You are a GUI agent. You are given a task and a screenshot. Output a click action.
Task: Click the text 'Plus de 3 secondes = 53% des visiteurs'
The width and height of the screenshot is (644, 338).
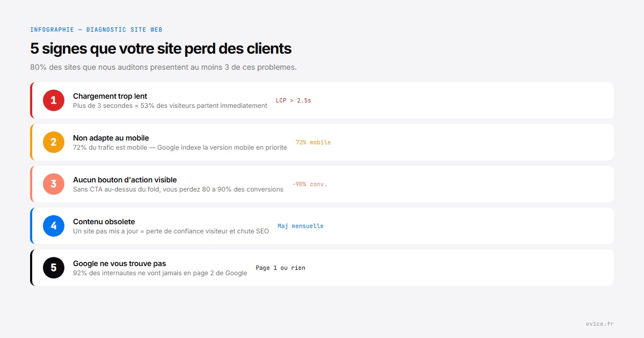point(170,106)
